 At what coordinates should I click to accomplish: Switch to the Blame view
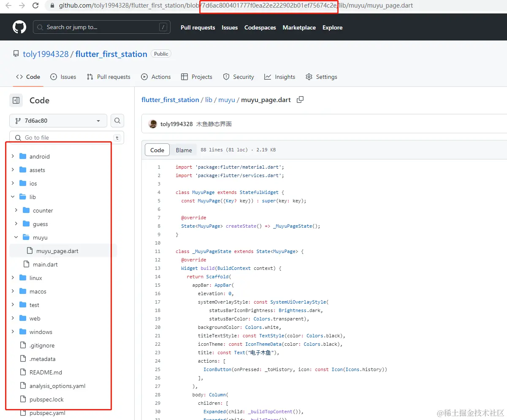point(184,150)
